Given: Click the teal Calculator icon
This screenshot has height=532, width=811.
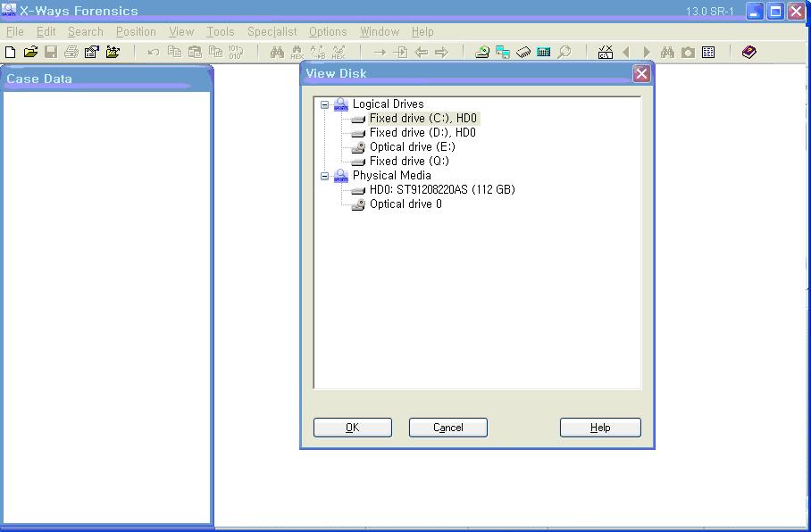Looking at the screenshot, I should coord(544,52).
